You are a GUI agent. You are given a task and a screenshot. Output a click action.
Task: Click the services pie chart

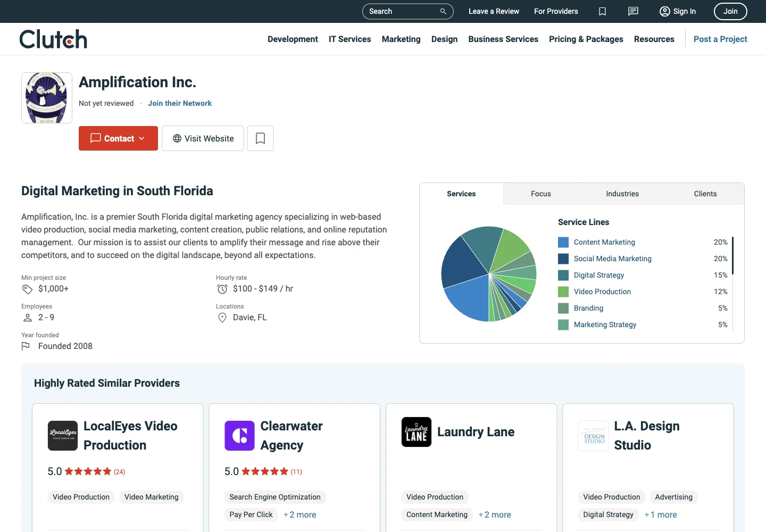(x=489, y=274)
